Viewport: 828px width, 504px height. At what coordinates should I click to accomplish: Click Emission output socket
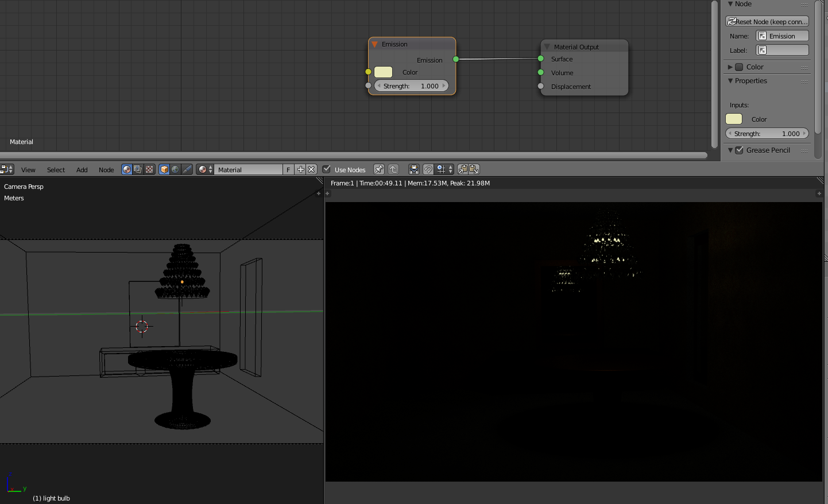click(x=456, y=59)
